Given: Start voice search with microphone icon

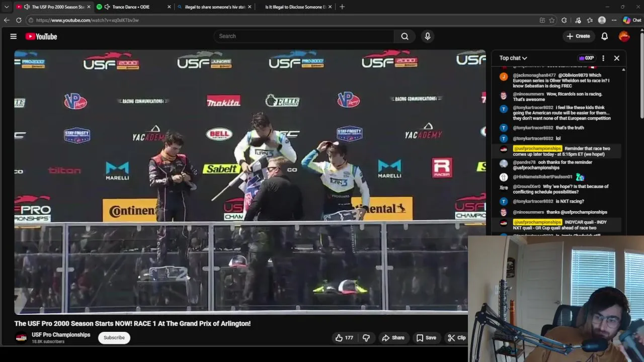Looking at the screenshot, I should pyautogui.click(x=428, y=36).
